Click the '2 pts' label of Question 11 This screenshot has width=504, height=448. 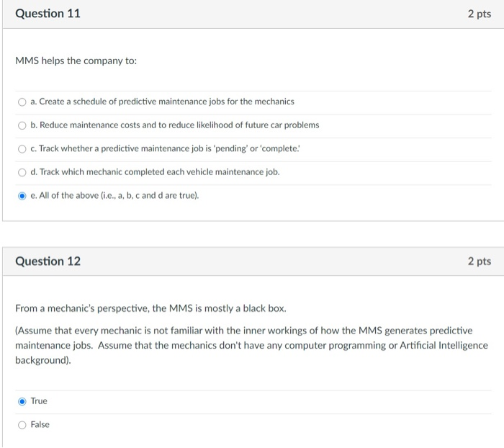tap(480, 14)
